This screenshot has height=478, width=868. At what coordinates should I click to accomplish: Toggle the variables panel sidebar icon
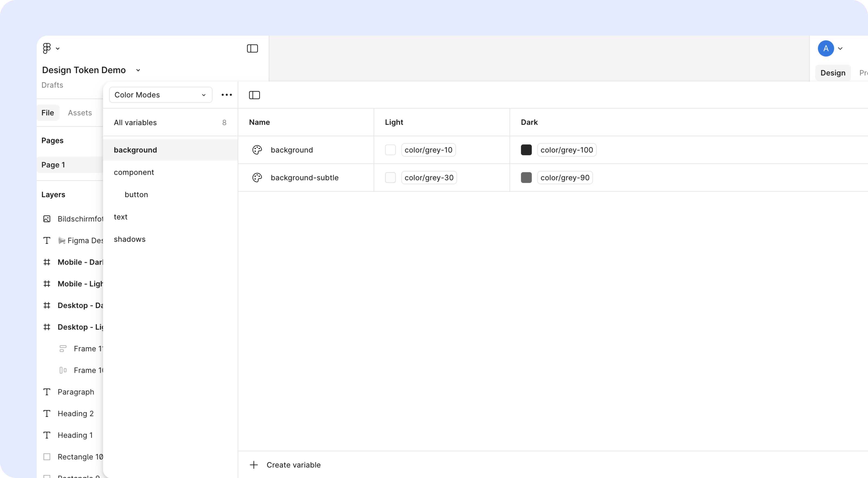[x=255, y=95]
